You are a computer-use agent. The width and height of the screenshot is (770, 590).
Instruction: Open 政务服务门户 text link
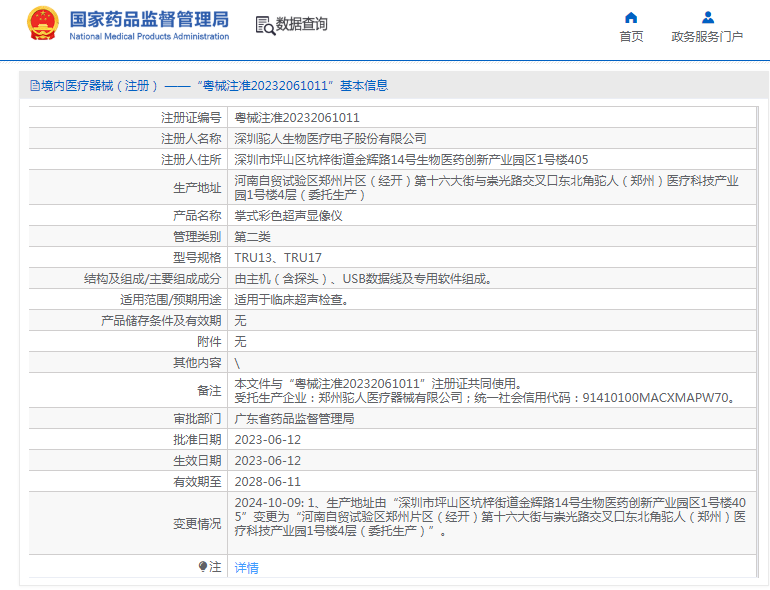tap(707, 36)
